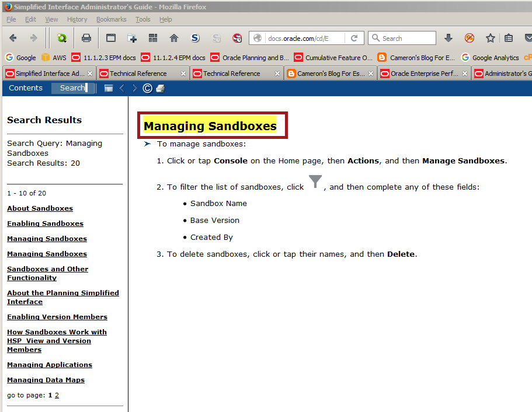Open Contents tab in help pane
Viewport: 532px width, 412px height.
point(26,88)
